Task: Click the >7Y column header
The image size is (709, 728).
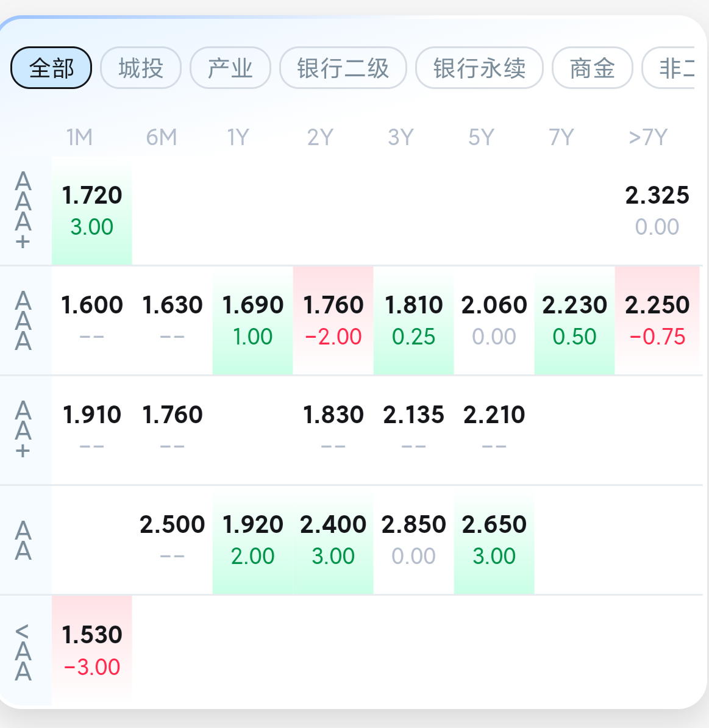Action: tap(648, 137)
